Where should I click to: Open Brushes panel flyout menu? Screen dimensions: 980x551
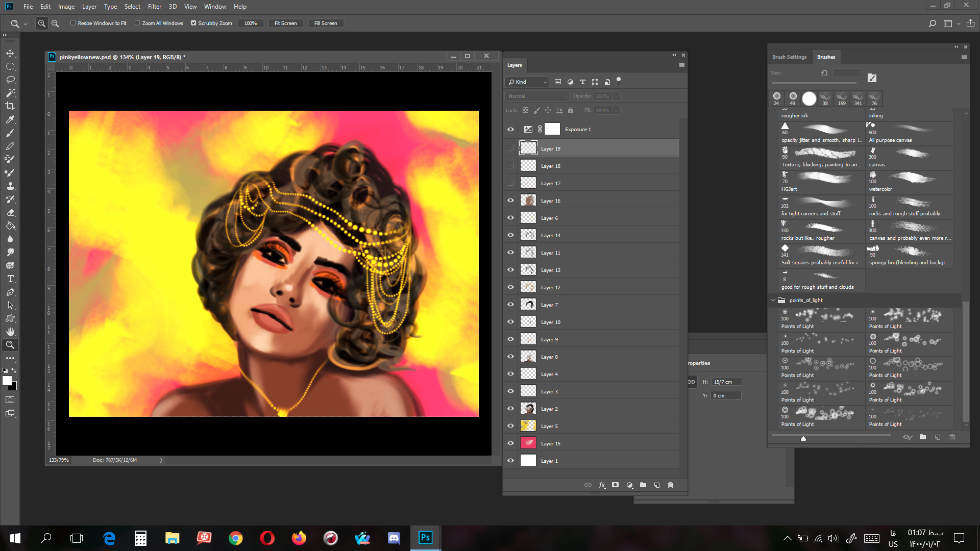point(964,57)
